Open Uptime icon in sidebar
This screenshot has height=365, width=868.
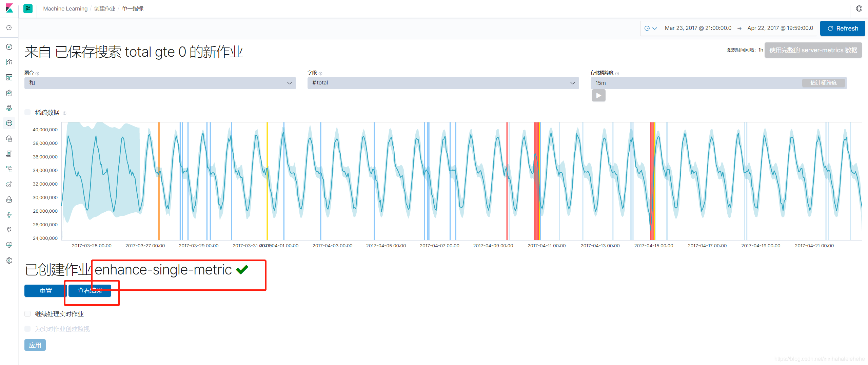pyautogui.click(x=9, y=184)
